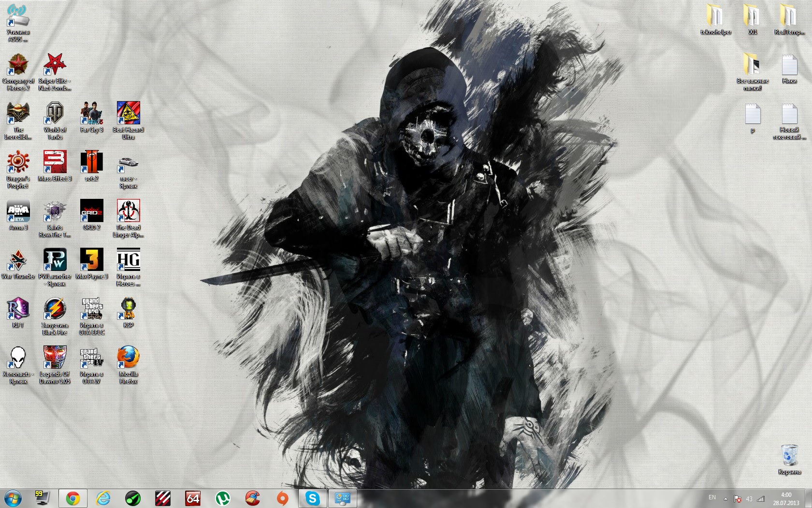Open the 'Все важные папки!' folder
Viewport: 812px width, 508px height.
click(753, 72)
